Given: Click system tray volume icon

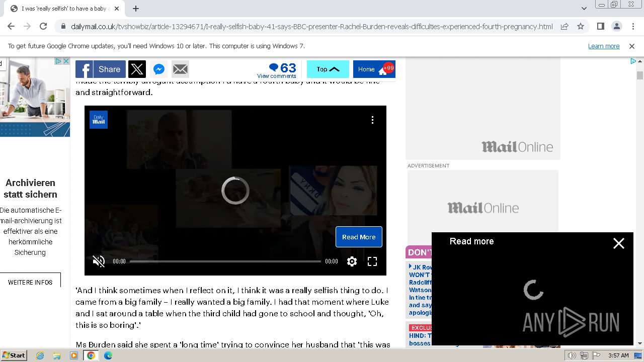Looking at the screenshot, I should pyautogui.click(x=572, y=355).
